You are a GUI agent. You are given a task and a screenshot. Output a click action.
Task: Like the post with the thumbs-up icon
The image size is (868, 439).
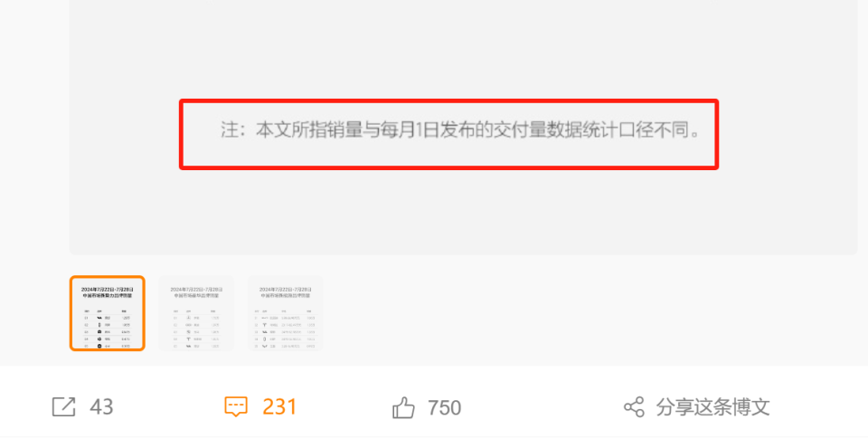(403, 407)
